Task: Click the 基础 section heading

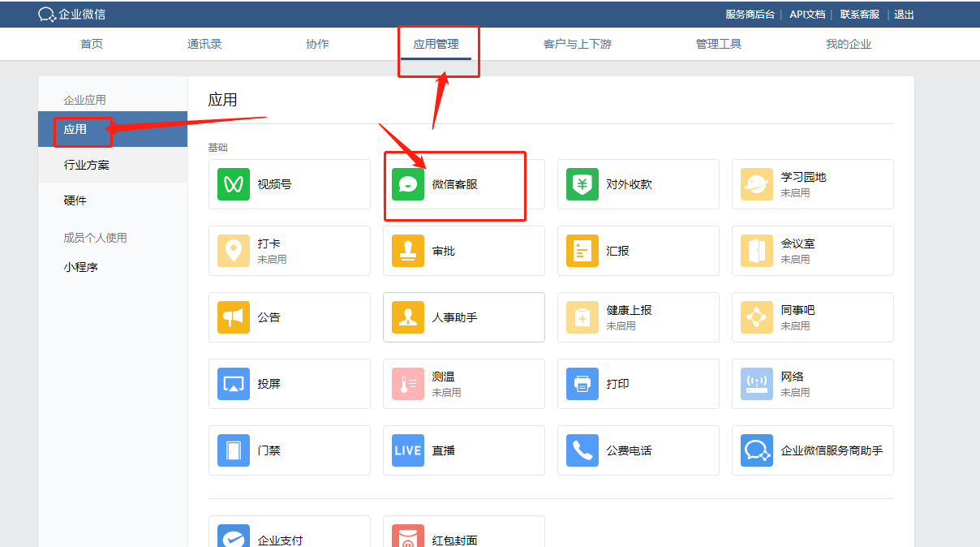Action: tap(218, 148)
